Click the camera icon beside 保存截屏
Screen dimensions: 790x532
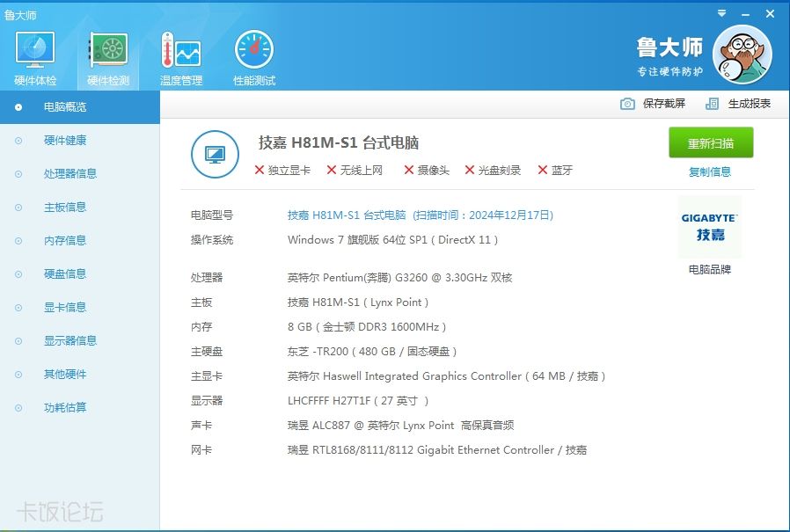click(x=627, y=104)
